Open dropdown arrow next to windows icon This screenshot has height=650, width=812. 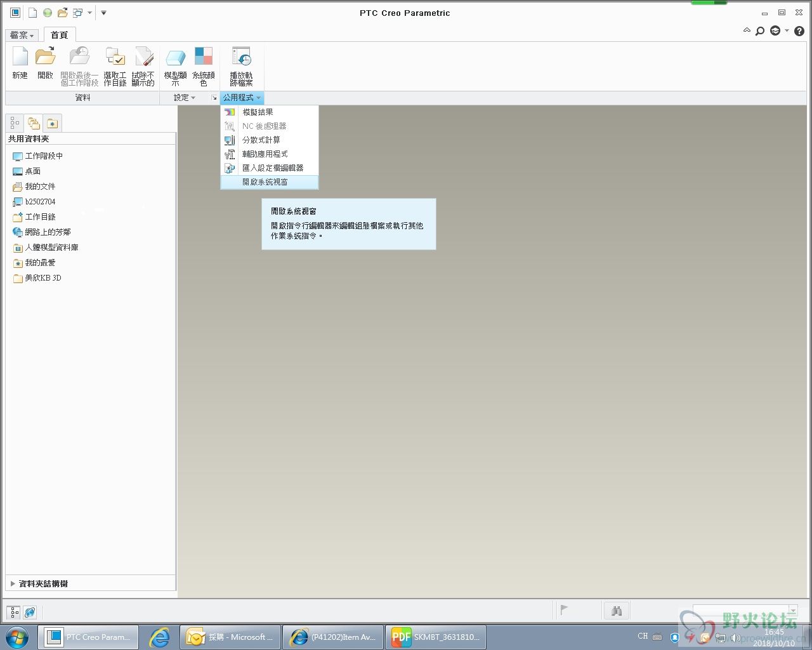coord(89,13)
